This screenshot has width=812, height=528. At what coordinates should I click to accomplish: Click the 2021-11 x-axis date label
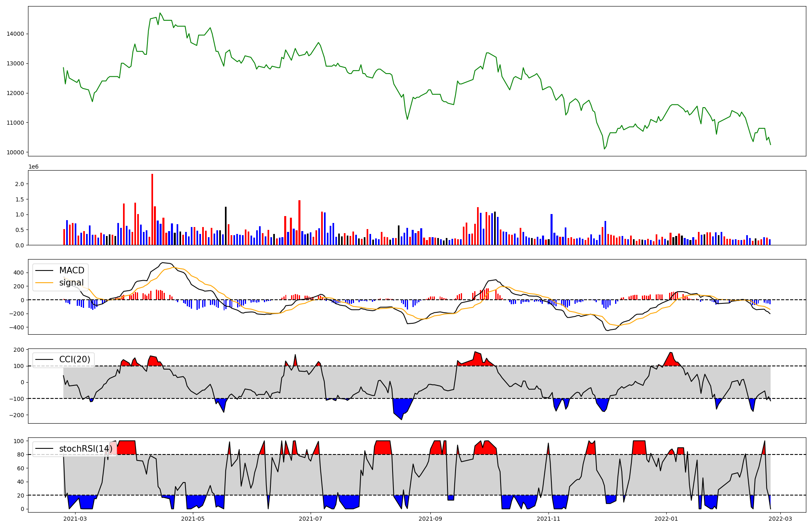tap(549, 519)
